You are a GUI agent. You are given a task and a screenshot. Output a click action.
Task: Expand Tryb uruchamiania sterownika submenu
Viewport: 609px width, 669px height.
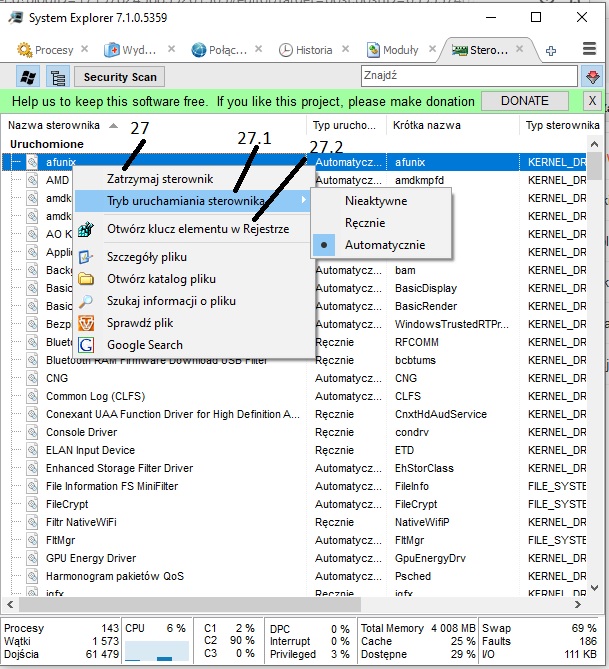[192, 201]
